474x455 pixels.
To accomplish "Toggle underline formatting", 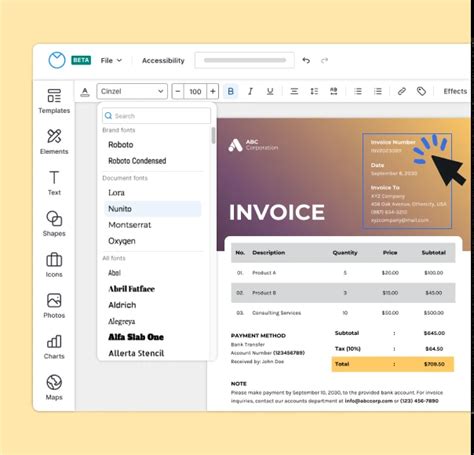I will pos(270,91).
